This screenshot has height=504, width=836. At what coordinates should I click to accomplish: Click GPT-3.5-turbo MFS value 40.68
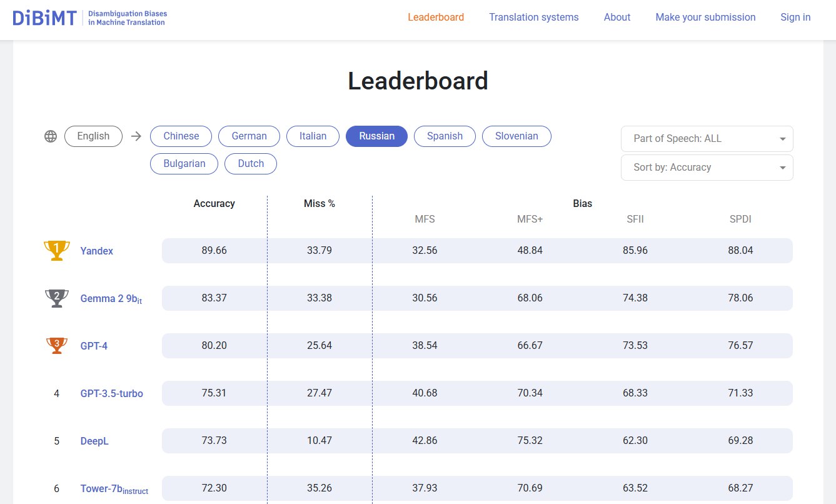click(425, 393)
